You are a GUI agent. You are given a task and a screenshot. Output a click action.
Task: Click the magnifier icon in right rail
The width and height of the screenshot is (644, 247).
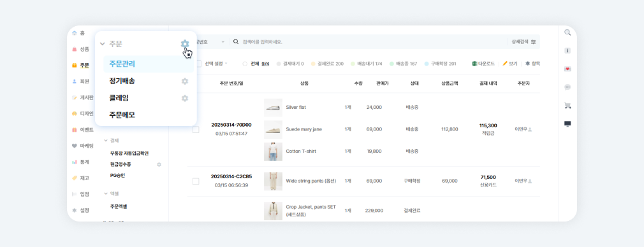567,32
